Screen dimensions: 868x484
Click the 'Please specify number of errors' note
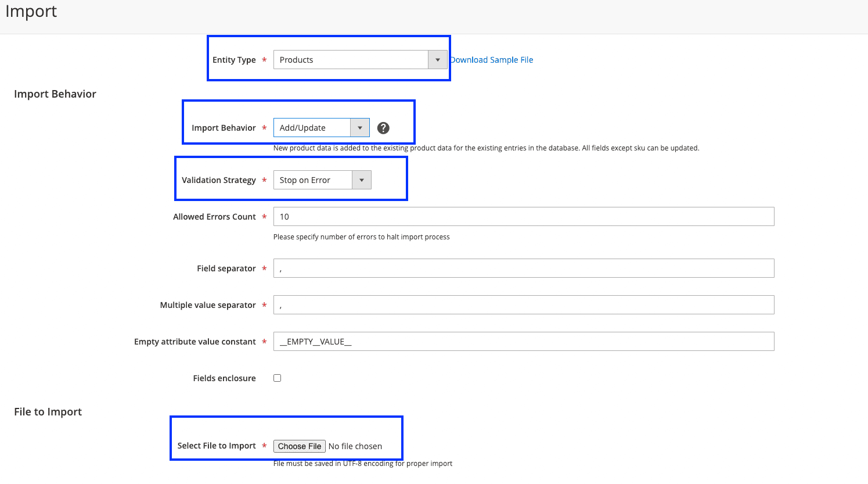click(362, 237)
